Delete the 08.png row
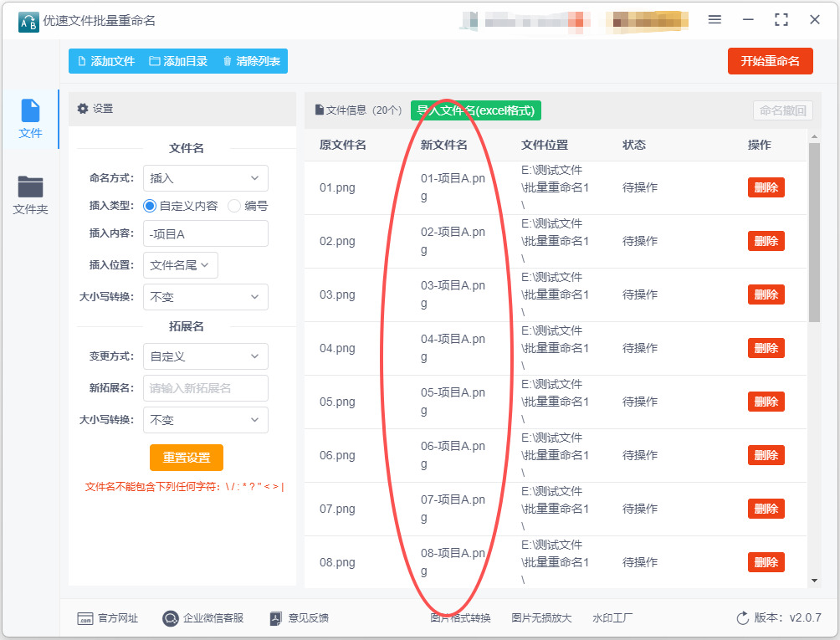The height and width of the screenshot is (640, 840). point(766,562)
